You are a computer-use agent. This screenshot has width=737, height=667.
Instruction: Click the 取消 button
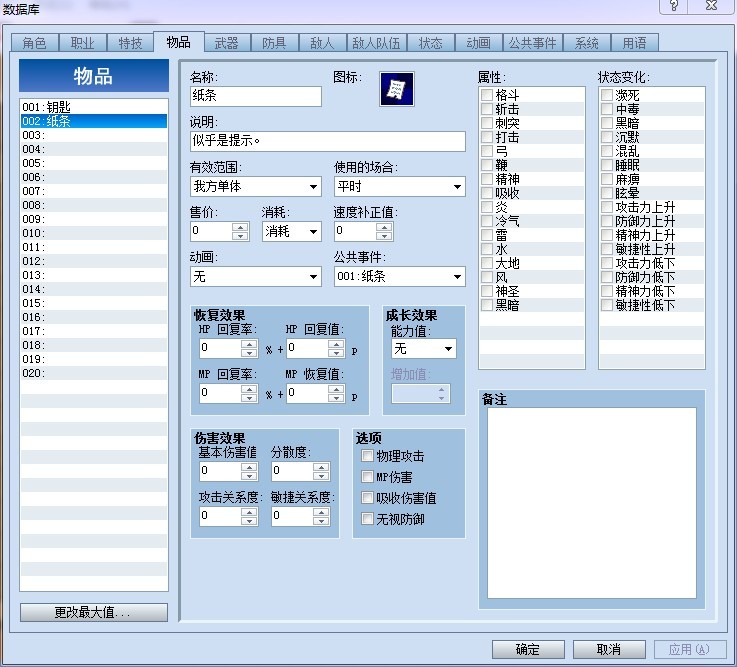[x=609, y=650]
